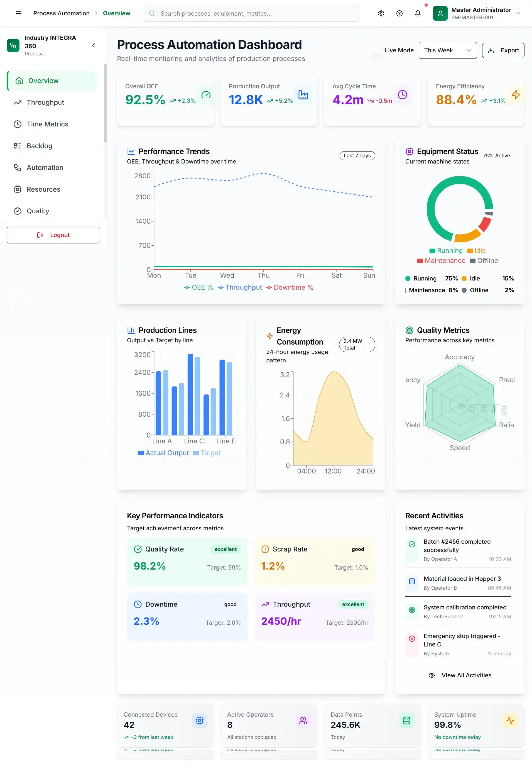
Task: Open the hamburger navigation menu
Action: coord(18,13)
